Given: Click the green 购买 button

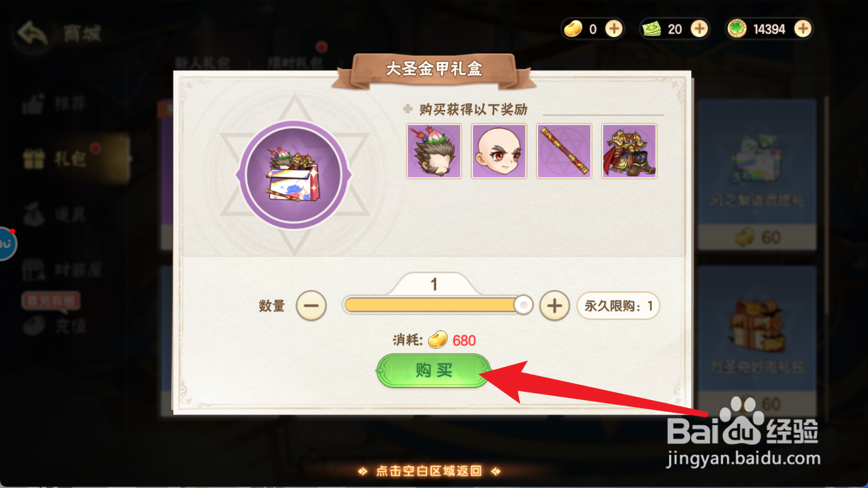Looking at the screenshot, I should (434, 370).
